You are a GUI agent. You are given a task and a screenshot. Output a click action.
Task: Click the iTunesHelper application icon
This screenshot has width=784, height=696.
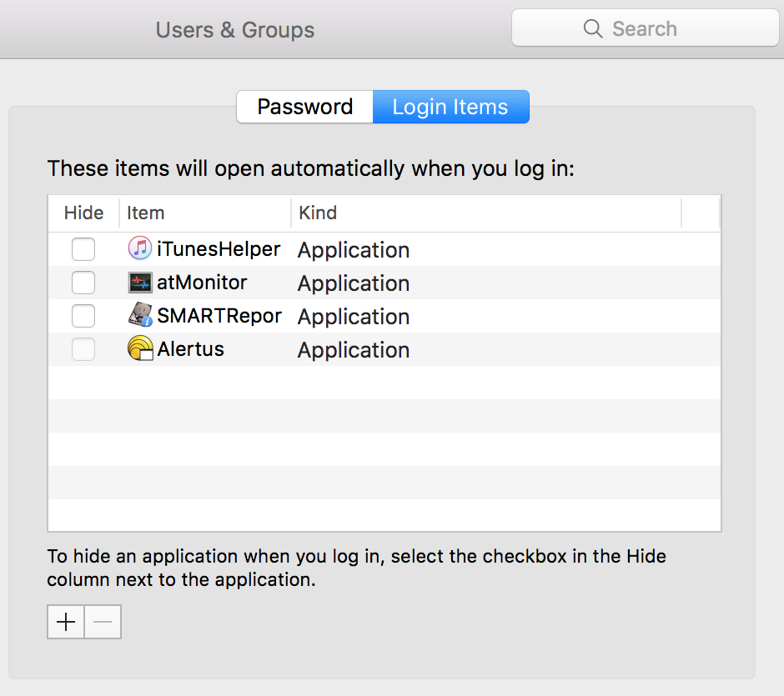tap(137, 248)
